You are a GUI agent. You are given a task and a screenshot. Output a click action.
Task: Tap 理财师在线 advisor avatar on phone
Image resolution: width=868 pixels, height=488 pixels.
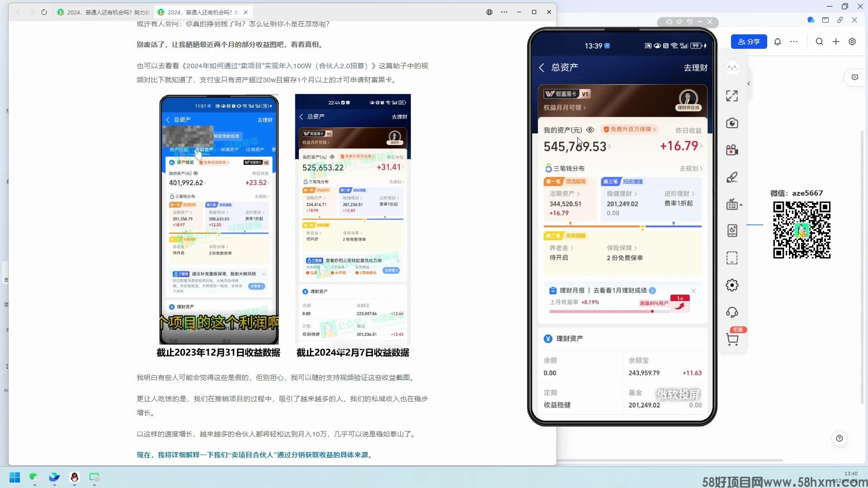pos(688,100)
